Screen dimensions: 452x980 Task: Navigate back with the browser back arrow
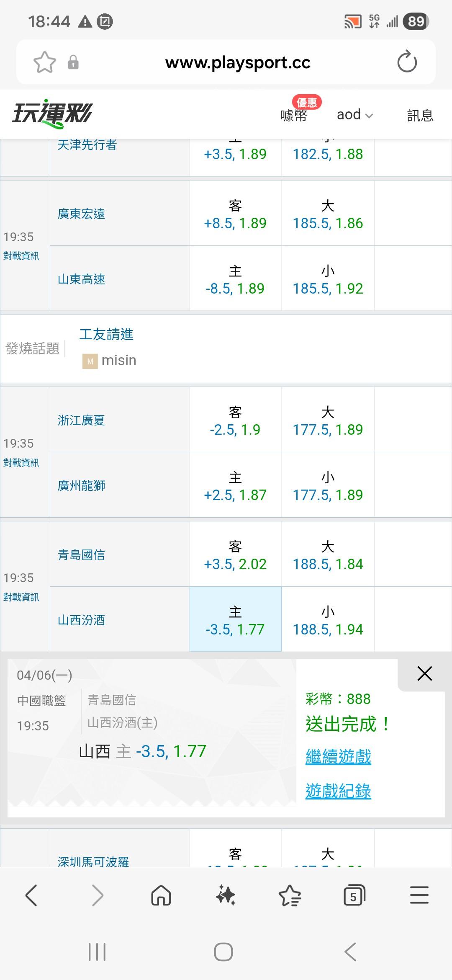tap(32, 895)
